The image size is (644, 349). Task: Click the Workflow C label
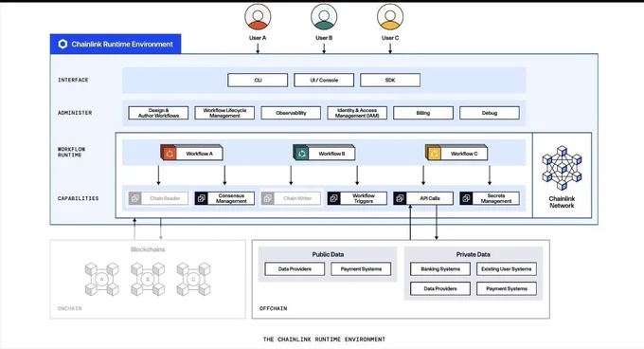464,154
